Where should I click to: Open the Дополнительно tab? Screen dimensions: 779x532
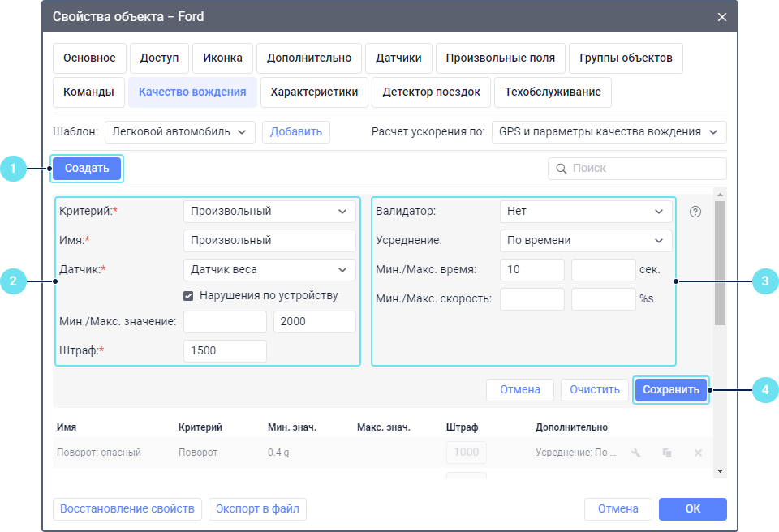point(309,58)
